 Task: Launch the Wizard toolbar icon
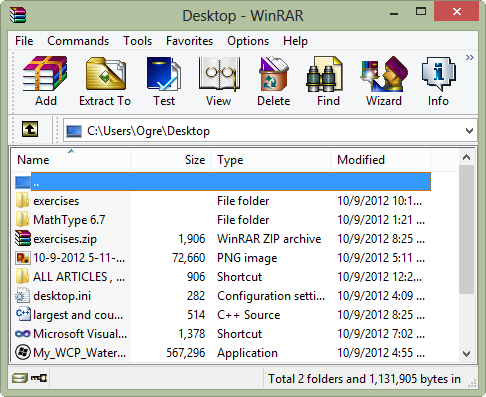tap(384, 74)
